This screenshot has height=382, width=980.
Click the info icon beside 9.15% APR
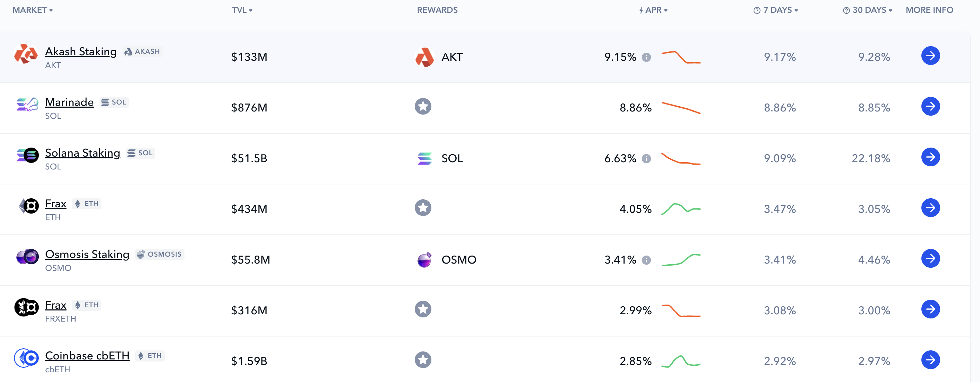[x=646, y=57]
